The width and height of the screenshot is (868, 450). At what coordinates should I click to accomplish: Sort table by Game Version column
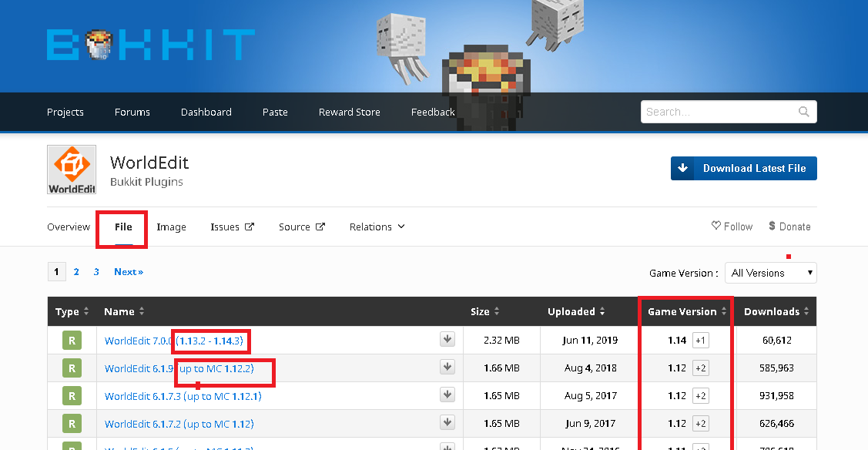[x=687, y=311]
